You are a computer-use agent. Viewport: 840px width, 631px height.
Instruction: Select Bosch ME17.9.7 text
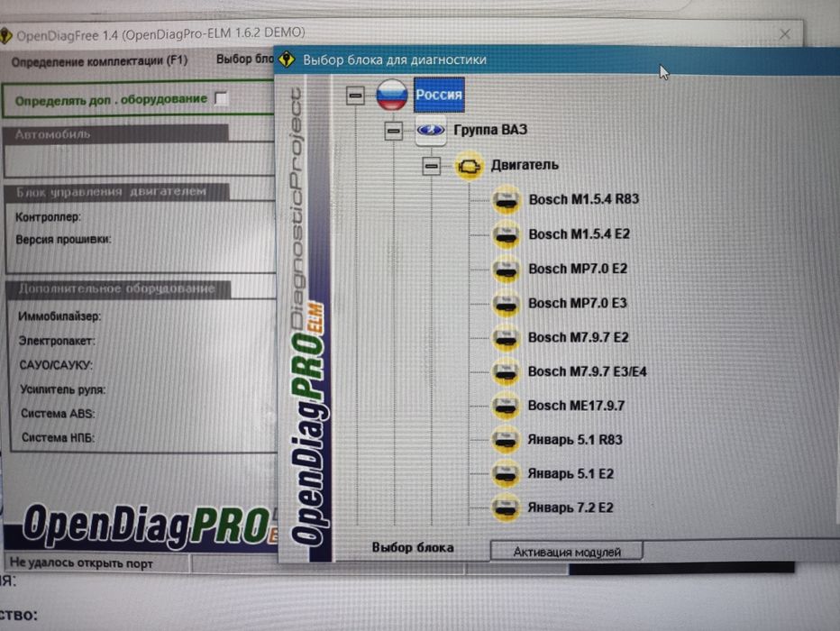click(x=576, y=406)
